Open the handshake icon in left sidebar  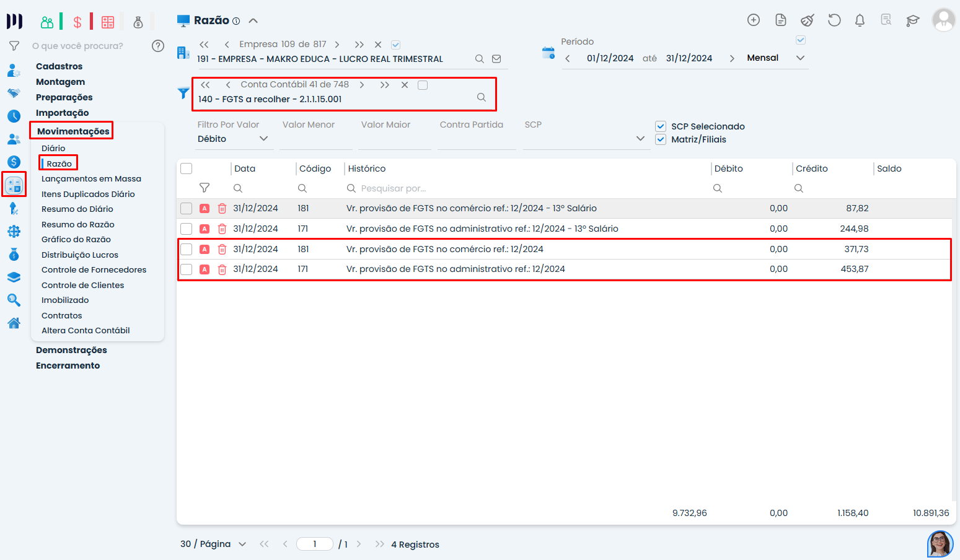[x=14, y=93]
